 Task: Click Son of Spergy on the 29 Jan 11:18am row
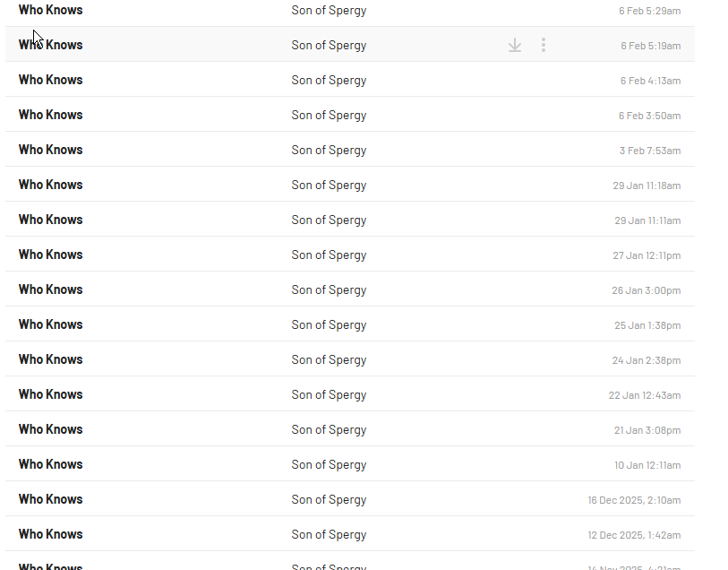pos(329,186)
